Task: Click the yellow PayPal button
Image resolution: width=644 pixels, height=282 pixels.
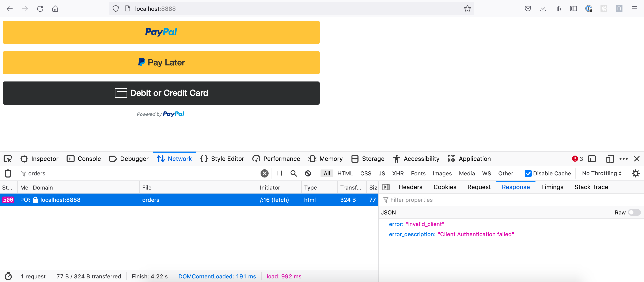Action: 161,32
